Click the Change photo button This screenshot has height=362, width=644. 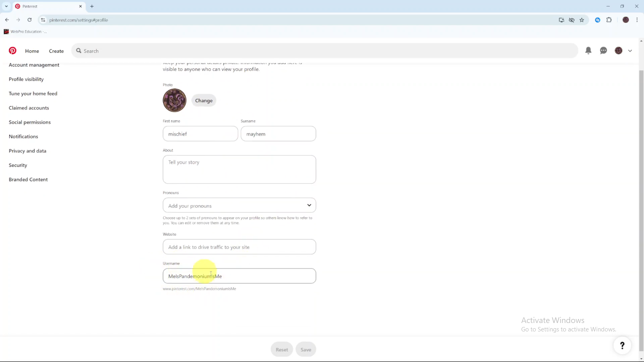[204, 101]
